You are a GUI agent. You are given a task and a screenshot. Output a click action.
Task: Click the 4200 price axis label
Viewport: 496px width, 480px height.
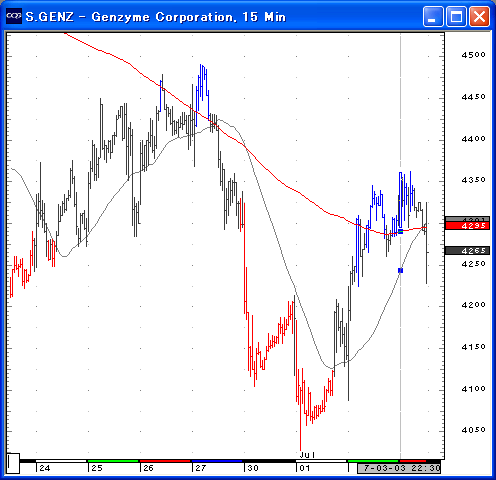coord(473,305)
